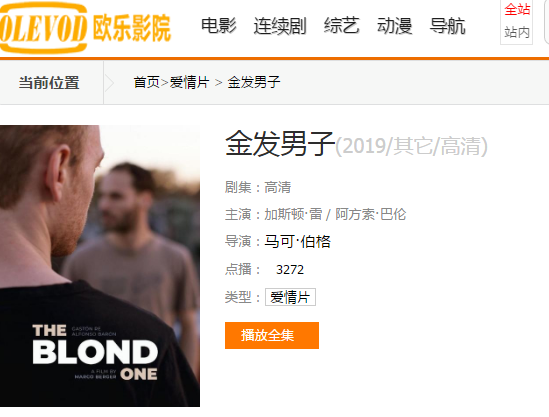Open the 电影 menu

(218, 26)
